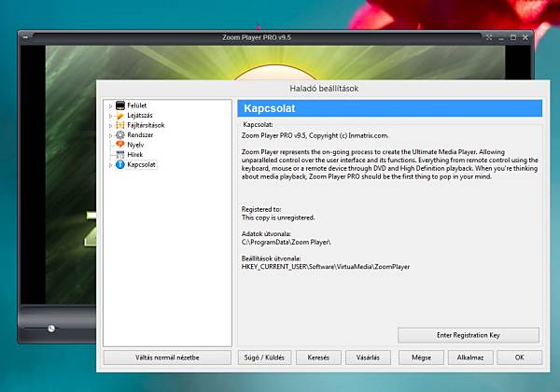Click the Zoom Player PRO v9.5 title bar
Screen dimensions: 560x392
[x=257, y=37]
